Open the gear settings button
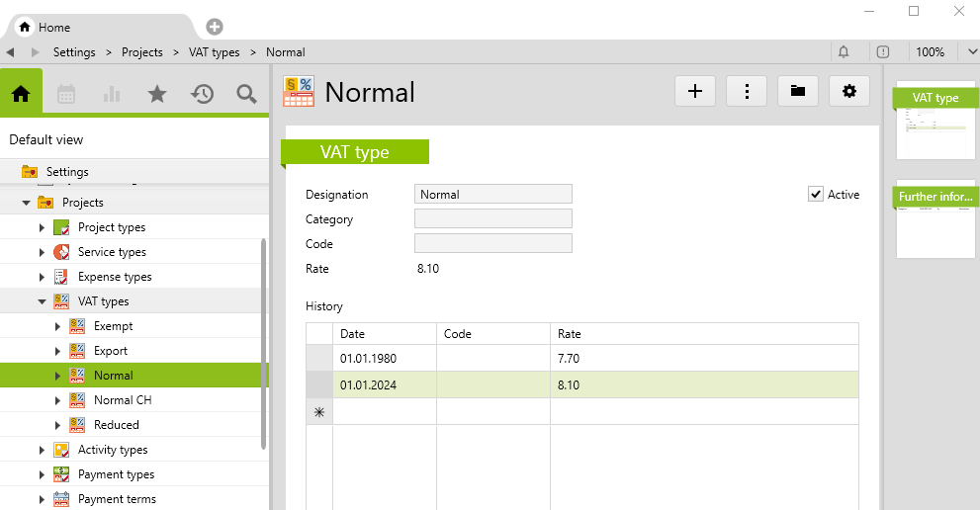Image resolution: width=980 pixels, height=510 pixels. (848, 91)
